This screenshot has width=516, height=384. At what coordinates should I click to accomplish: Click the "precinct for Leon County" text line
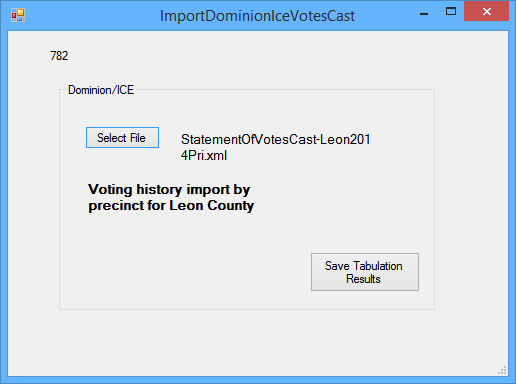171,205
